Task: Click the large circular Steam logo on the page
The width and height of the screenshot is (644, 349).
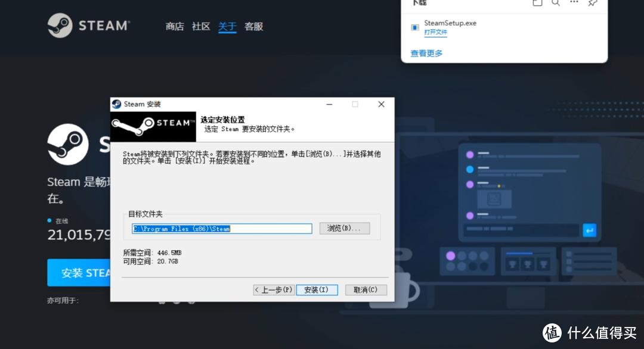Action: pos(67,144)
